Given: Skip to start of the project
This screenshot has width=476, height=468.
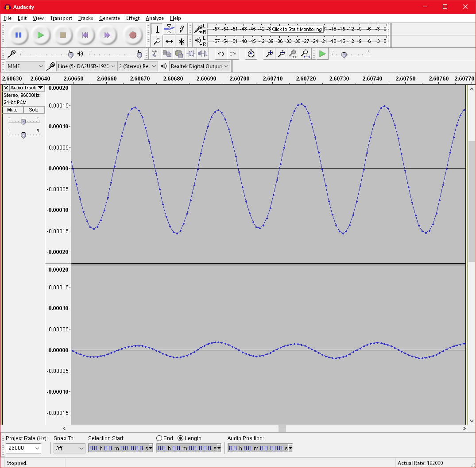Looking at the screenshot, I should pyautogui.click(x=85, y=35).
